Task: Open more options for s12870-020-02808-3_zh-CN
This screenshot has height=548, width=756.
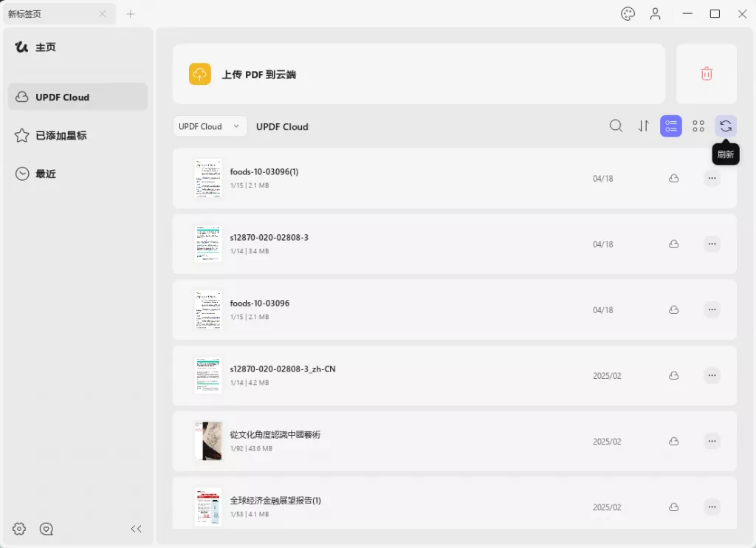Action: pyautogui.click(x=712, y=375)
